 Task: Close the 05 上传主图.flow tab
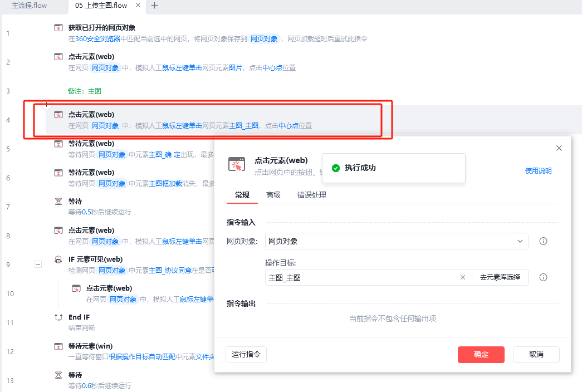point(138,5)
